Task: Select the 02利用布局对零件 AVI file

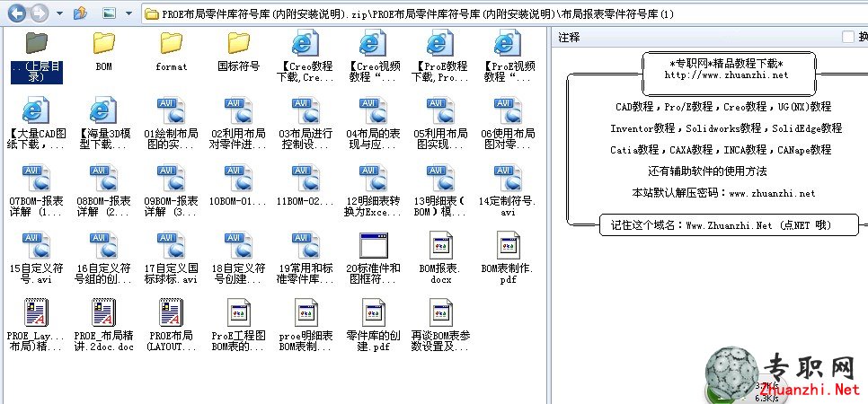Action: 239,124
